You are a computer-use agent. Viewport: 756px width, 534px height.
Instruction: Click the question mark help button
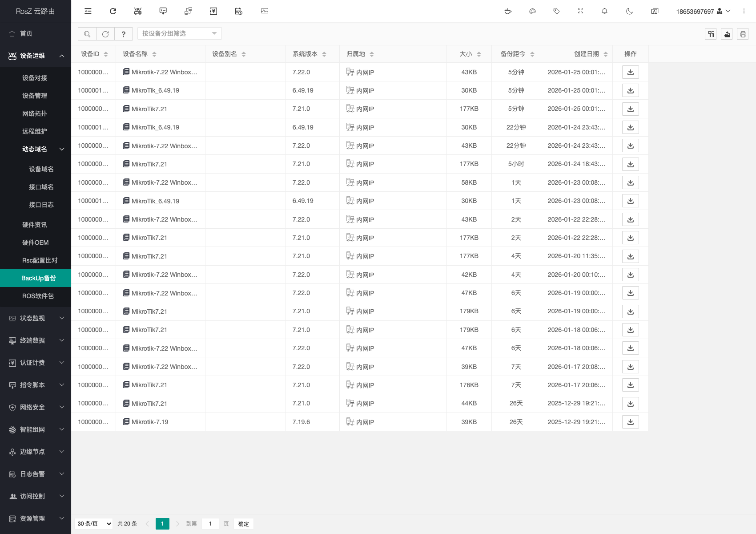124,34
